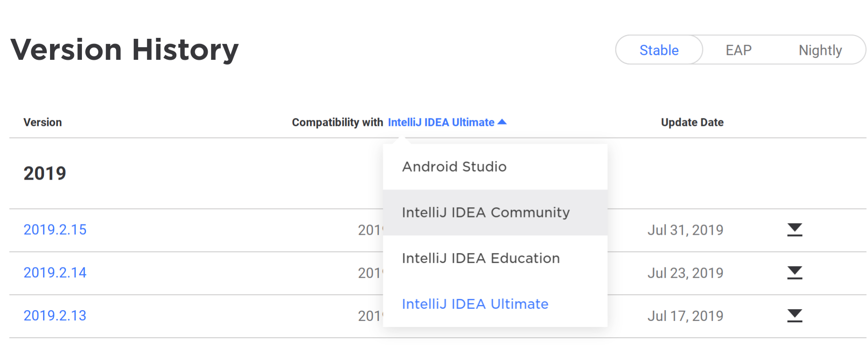Collapse the IntelliJ IDEA Ultimate header dropdown
The image size is (868, 348).
[441, 123]
